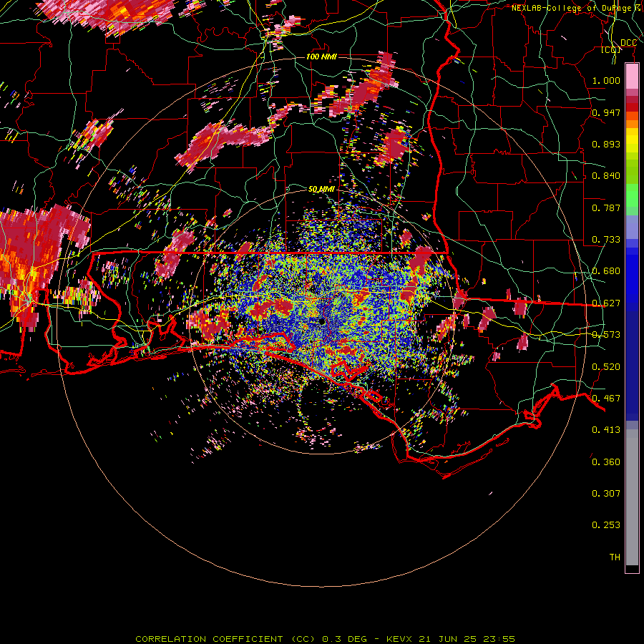Viewport: 644px width, 644px height.
Task: Select the 0.893 legend value
Action: 606,144
